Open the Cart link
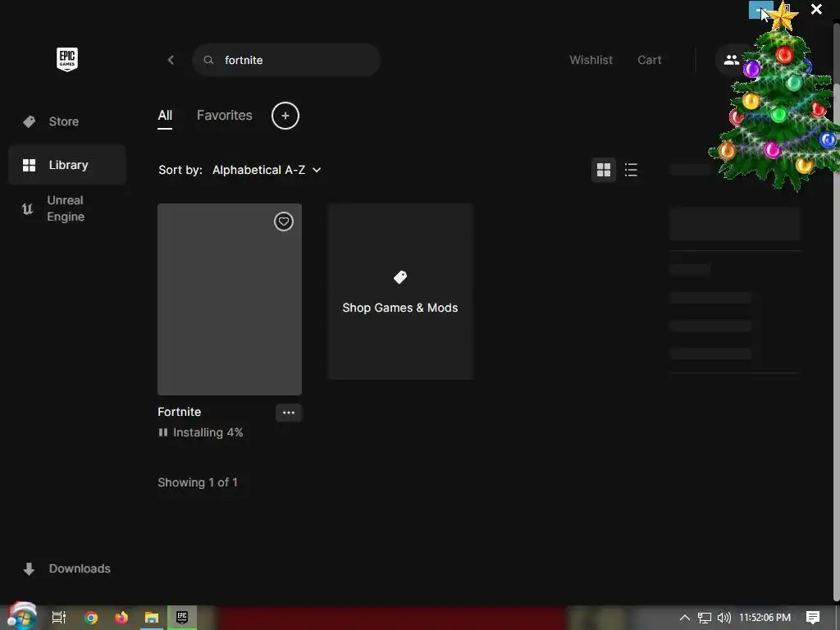 coord(650,60)
